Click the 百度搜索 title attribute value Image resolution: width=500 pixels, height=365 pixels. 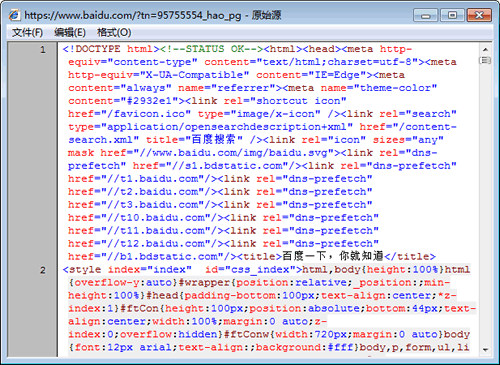pyautogui.click(x=214, y=139)
